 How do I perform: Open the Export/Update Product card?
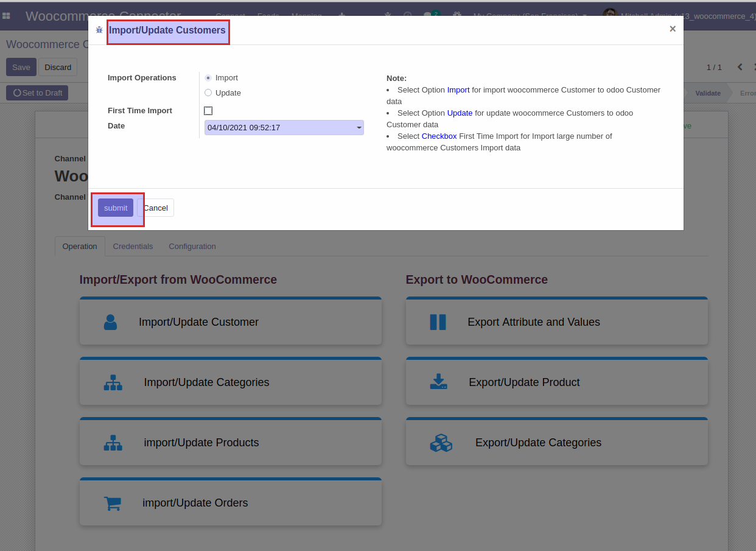(557, 381)
